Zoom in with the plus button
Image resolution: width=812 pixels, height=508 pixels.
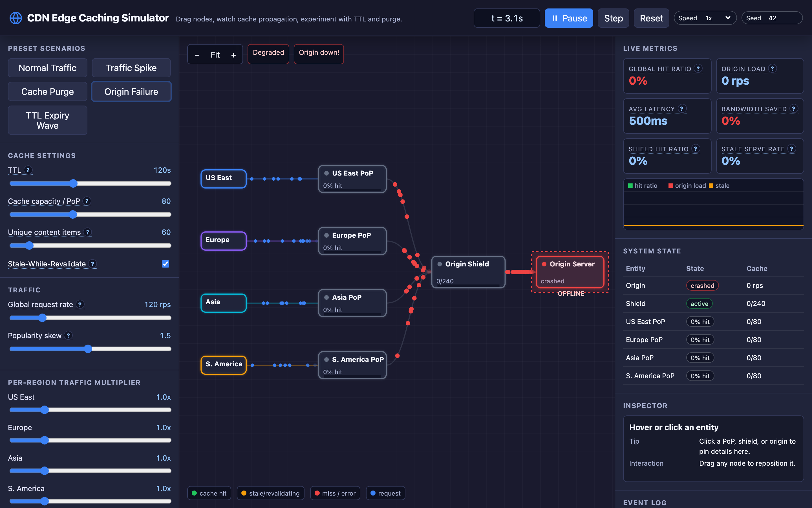[233, 55]
